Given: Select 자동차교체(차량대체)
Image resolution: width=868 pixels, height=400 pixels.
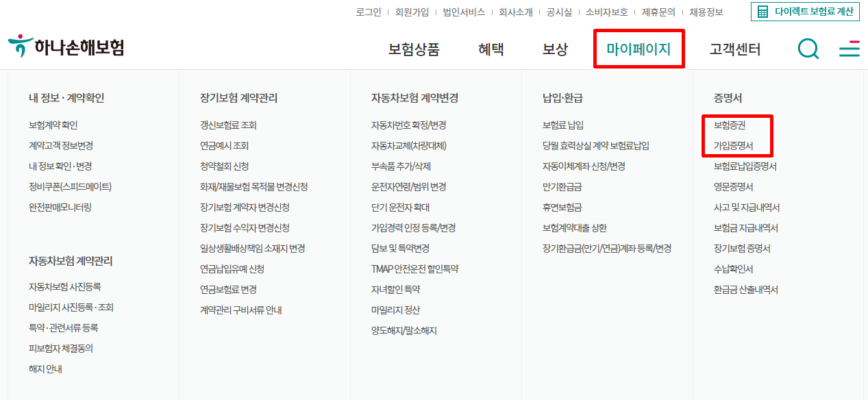Looking at the screenshot, I should tap(409, 146).
